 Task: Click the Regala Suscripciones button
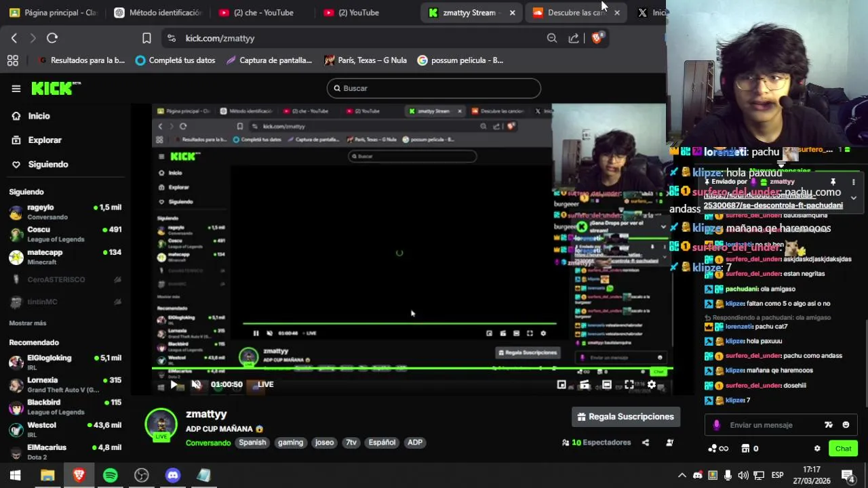tap(626, 417)
